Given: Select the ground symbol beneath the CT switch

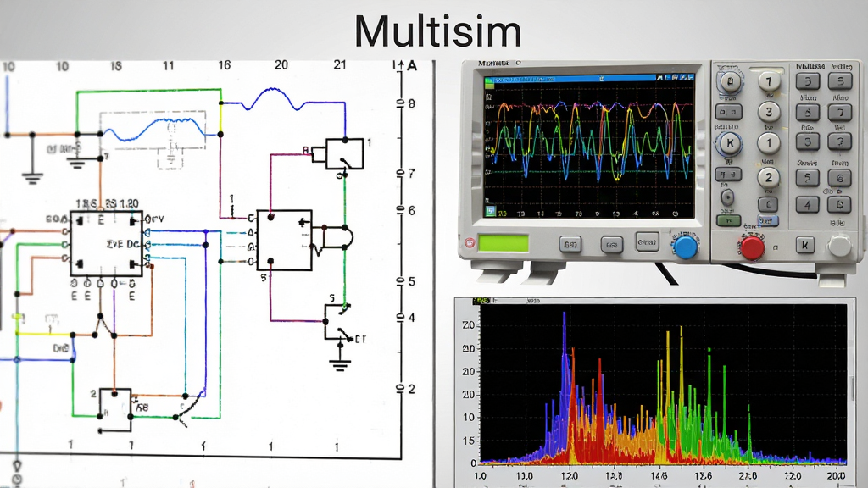Looking at the screenshot, I should (x=340, y=364).
